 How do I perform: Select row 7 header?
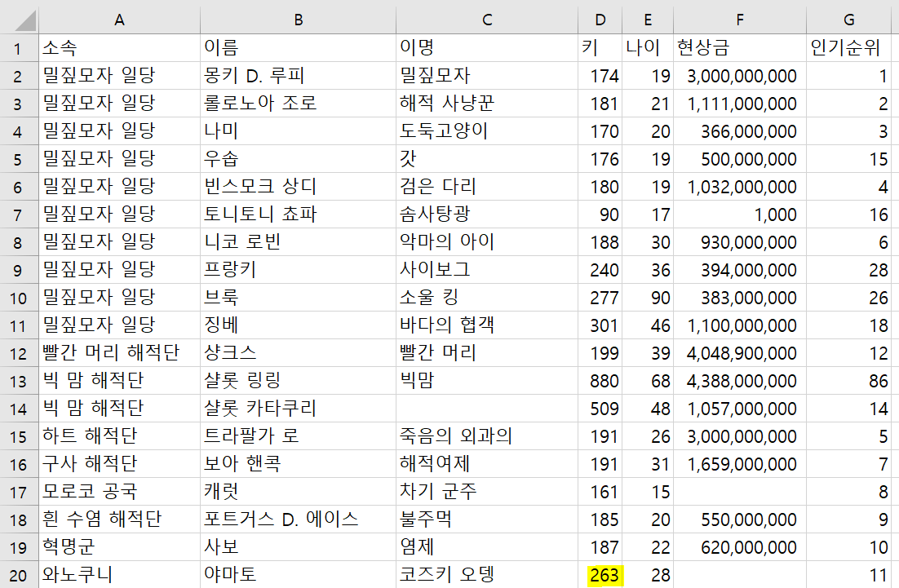pos(18,214)
